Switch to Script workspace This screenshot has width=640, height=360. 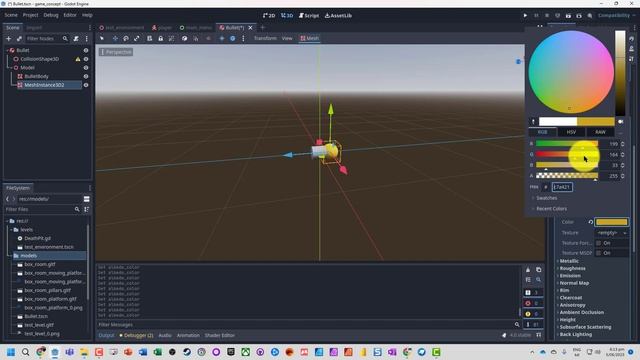[x=309, y=16]
